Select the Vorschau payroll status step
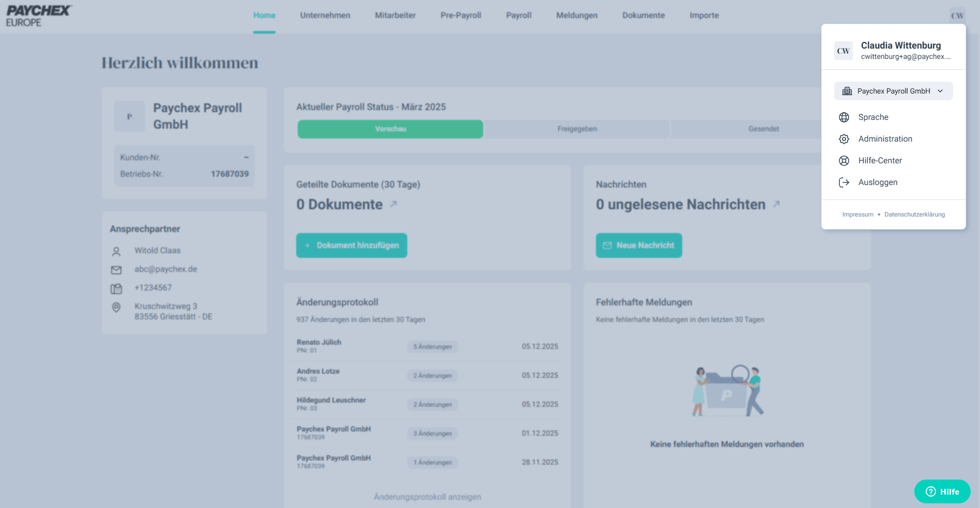The height and width of the screenshot is (508, 980). 390,129
